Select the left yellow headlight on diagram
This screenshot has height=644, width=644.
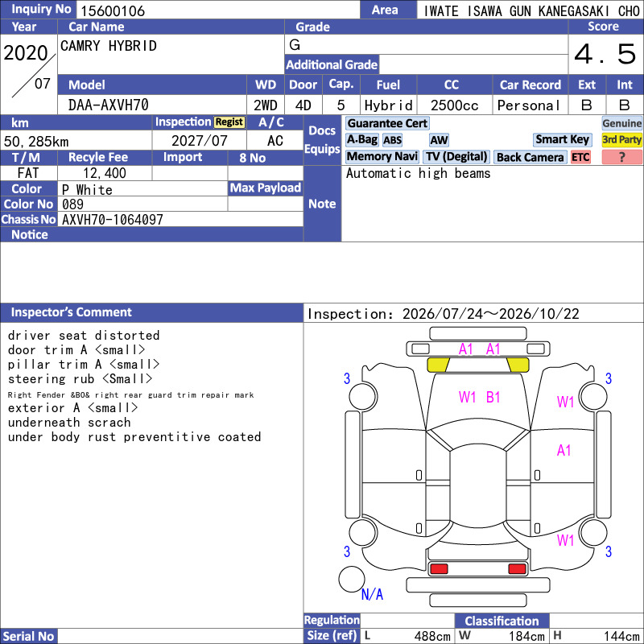438,365
